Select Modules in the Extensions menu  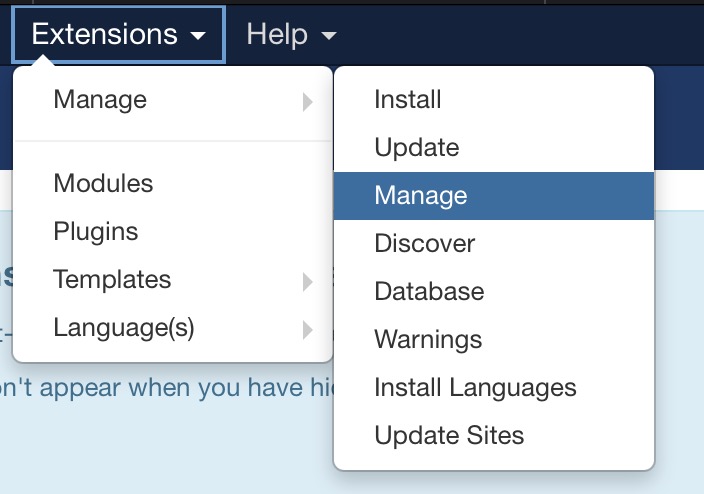coord(103,184)
